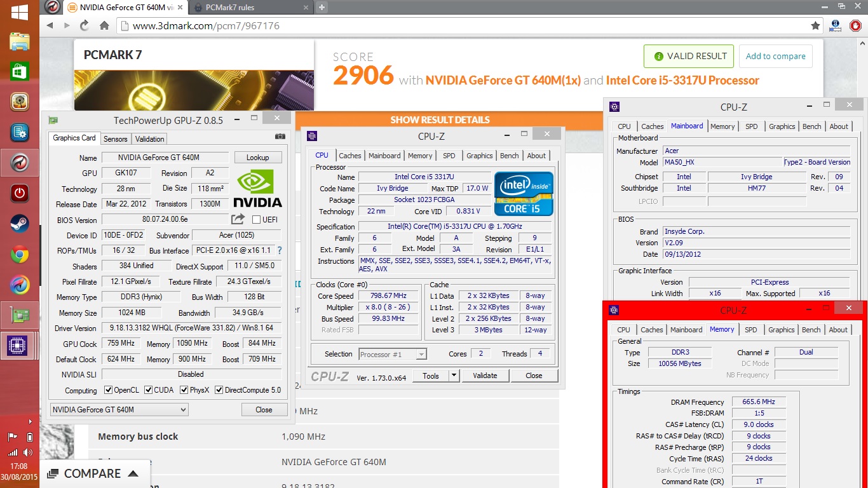Open SPD tab in center CPU-Z
Viewport: 868px width, 488px height.
pyautogui.click(x=449, y=156)
